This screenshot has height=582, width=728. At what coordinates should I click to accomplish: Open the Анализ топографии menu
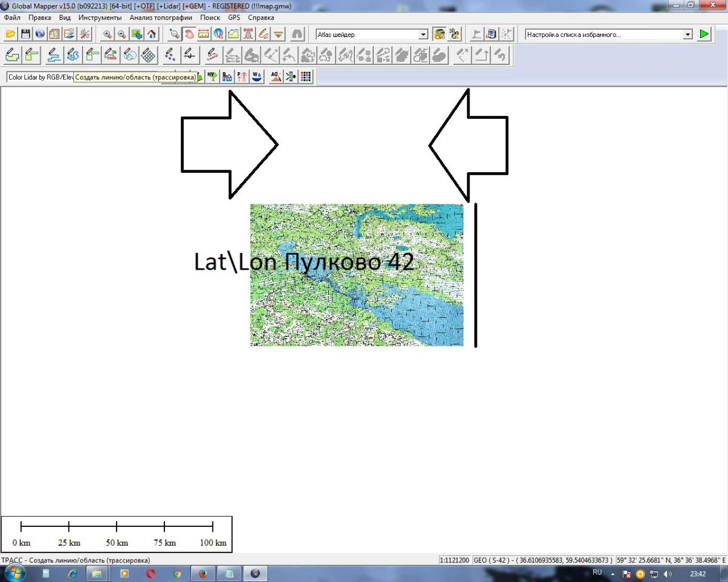pos(161,18)
